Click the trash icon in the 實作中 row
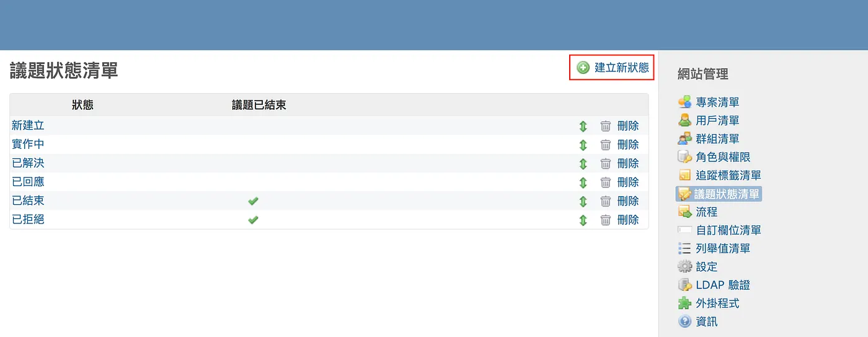Viewport: 868px width, 337px height. point(606,145)
